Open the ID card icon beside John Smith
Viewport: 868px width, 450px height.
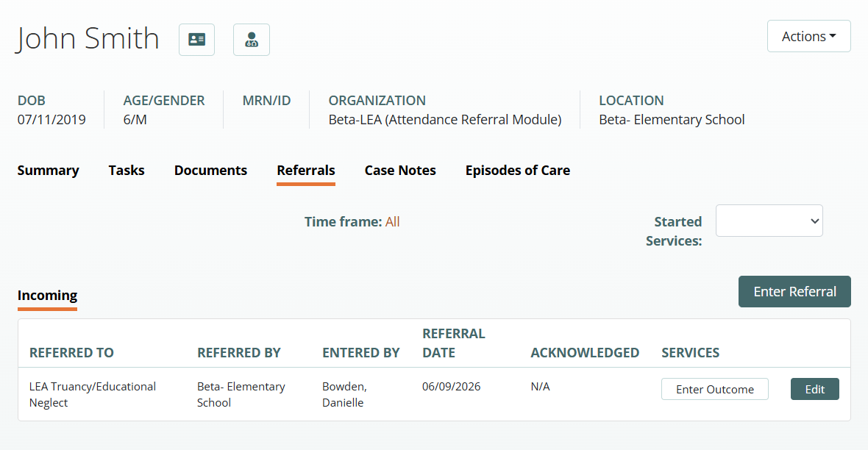point(196,39)
